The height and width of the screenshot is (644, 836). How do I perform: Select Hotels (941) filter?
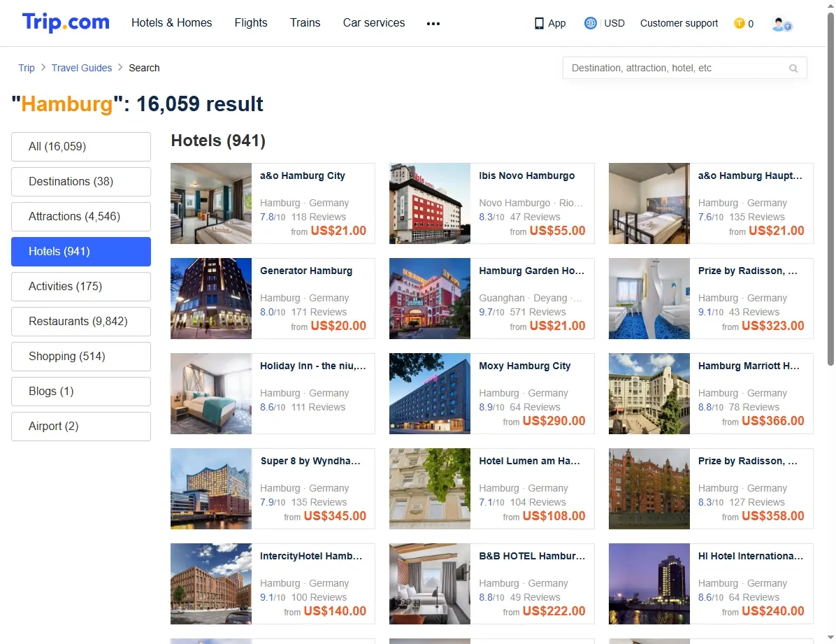81,251
